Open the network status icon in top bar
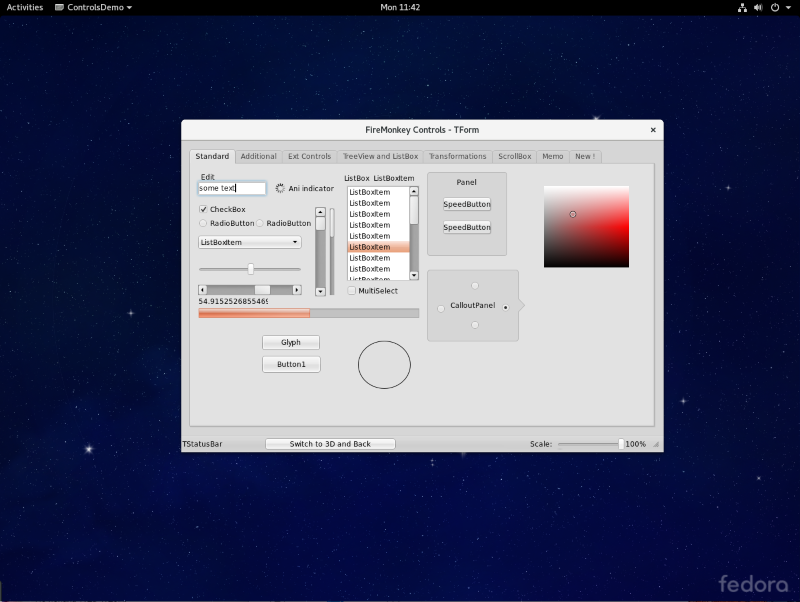Screen dimensions: 800x602 coord(742,7)
